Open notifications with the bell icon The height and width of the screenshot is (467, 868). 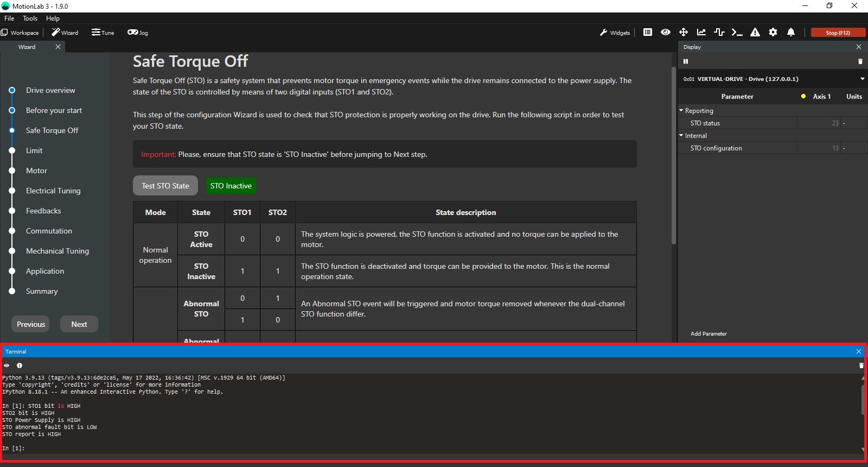click(791, 33)
